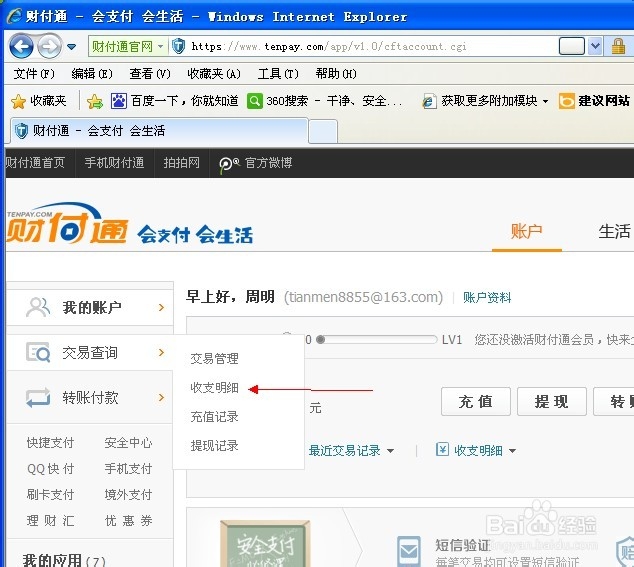The height and width of the screenshot is (567, 634).
Task: Open a new blank browser tab
Action: click(x=323, y=132)
